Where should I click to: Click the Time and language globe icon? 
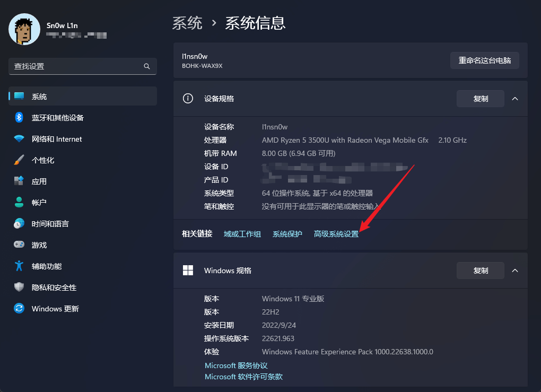[19, 223]
